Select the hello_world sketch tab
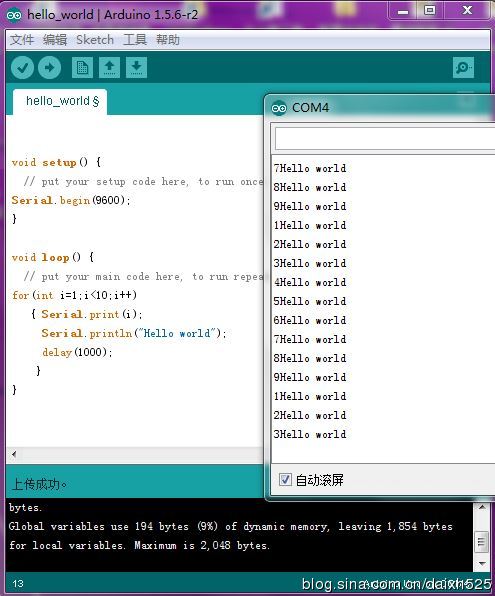Viewport: 495px width, 596px height. tap(60, 102)
